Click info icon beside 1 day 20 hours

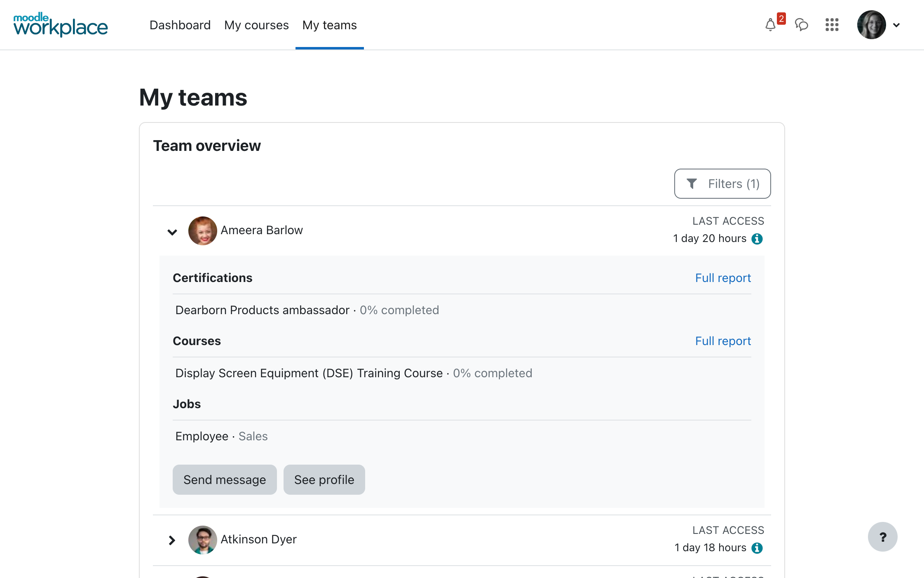pos(757,239)
